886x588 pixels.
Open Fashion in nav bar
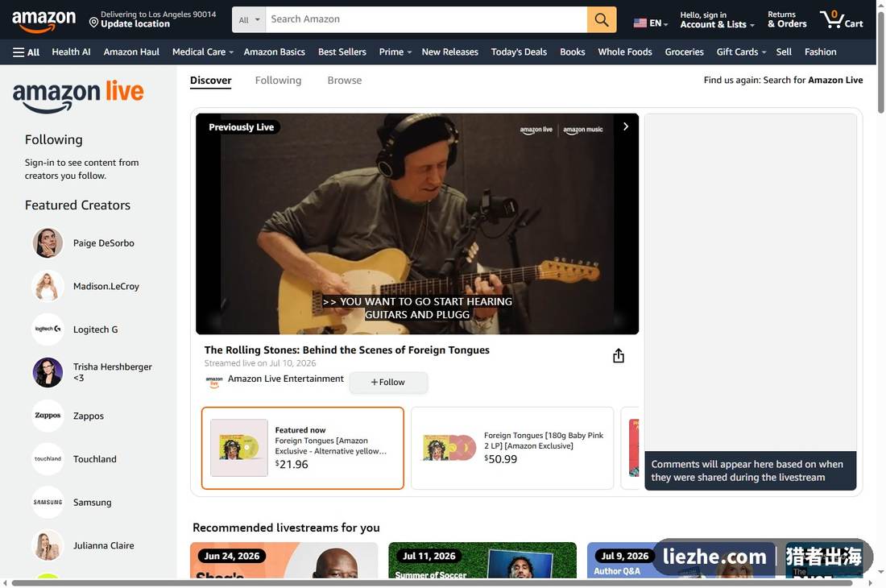pos(821,52)
